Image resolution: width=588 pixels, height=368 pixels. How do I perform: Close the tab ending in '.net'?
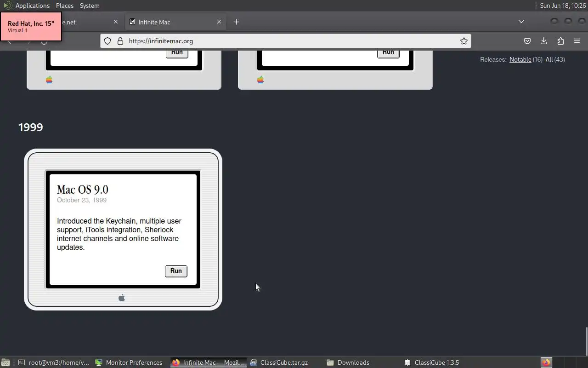point(116,22)
